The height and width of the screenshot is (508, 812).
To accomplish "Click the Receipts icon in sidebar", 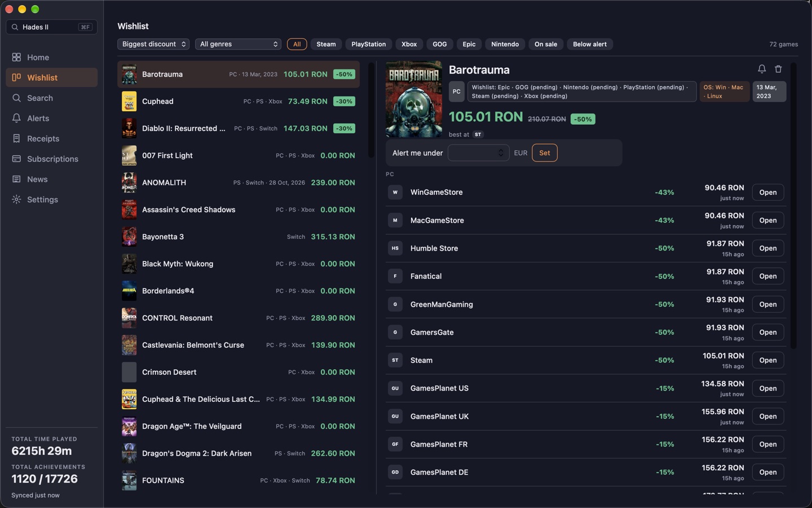I will (16, 139).
